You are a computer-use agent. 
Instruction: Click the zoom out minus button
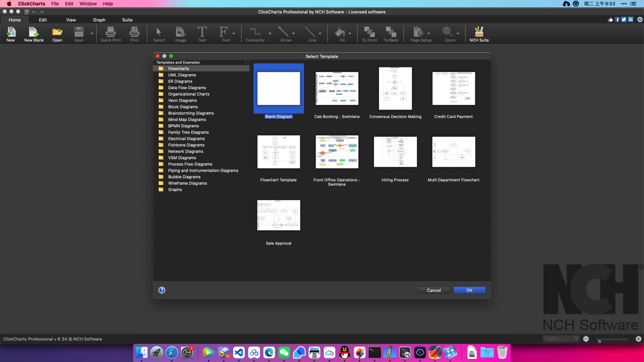(x=586, y=339)
